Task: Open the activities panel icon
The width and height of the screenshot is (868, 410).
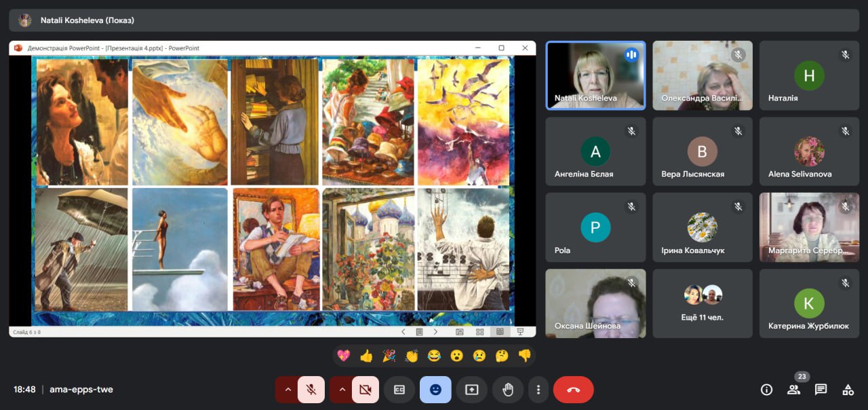Action: pyautogui.click(x=848, y=390)
